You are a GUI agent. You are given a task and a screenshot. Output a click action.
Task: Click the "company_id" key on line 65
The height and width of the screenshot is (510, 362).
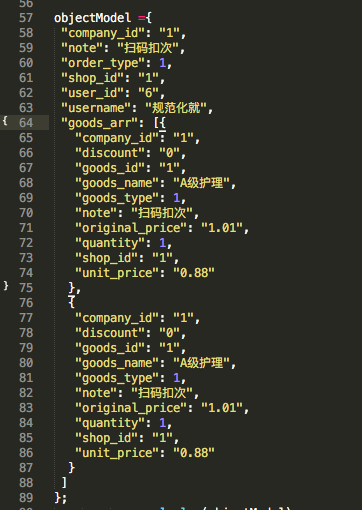tap(117, 138)
